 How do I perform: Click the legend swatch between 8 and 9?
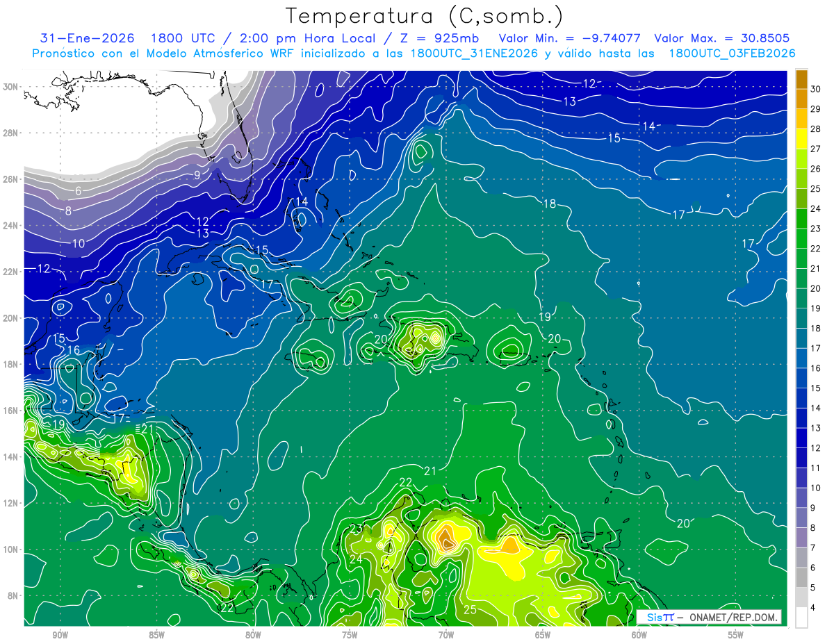802,518
